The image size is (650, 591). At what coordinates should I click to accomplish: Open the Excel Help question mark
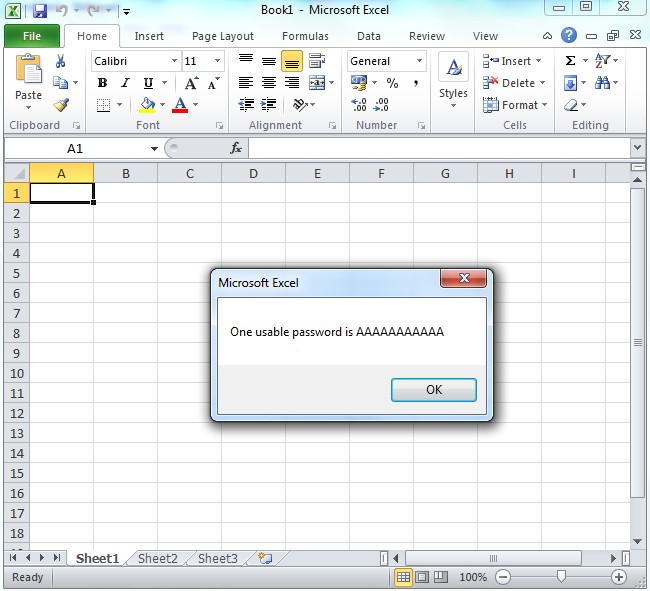[569, 35]
